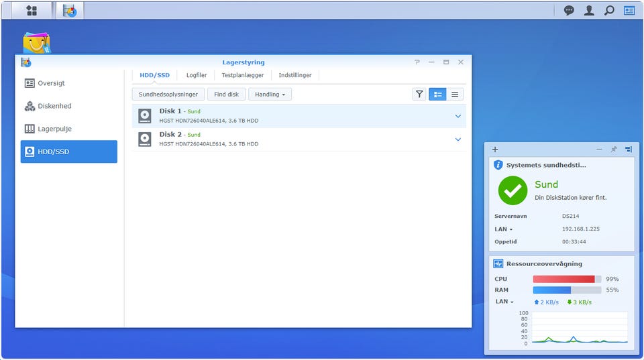This screenshot has height=360, width=644.
Task: Click the download speed 3 KB/s
Action: [579, 302]
